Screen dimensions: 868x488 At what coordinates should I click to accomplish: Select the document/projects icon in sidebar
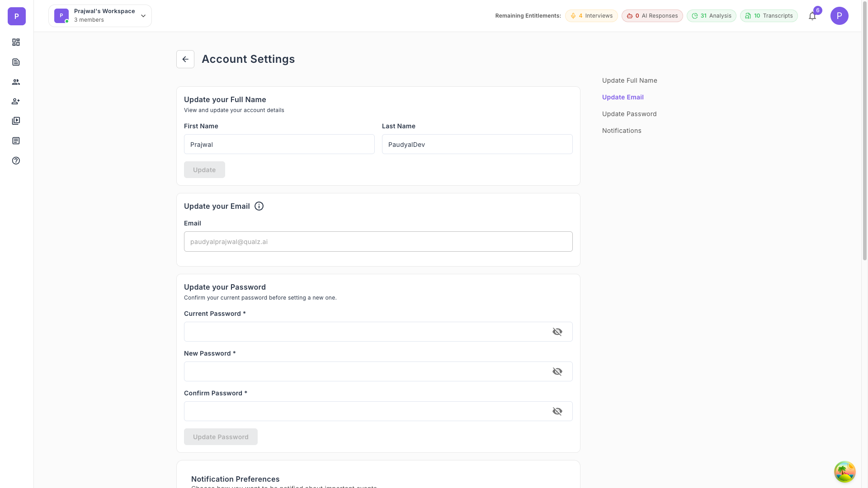pos(16,62)
